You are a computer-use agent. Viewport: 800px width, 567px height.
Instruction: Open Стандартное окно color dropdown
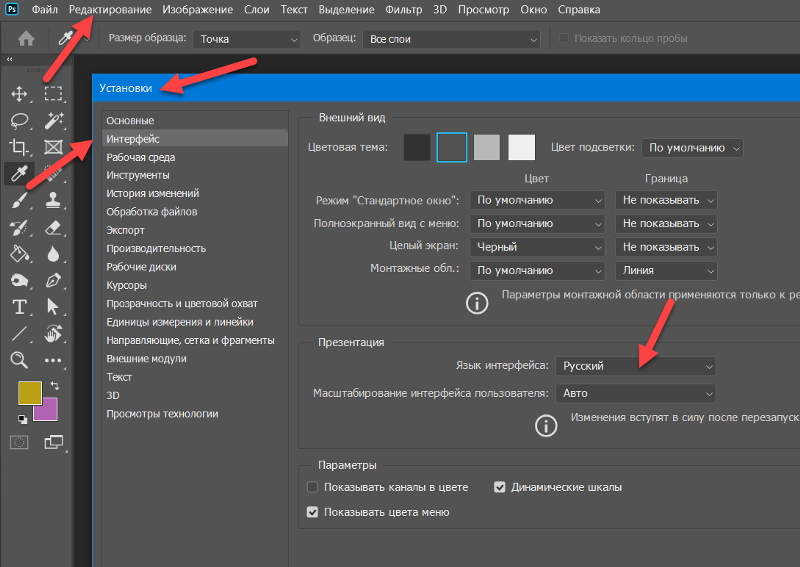coord(537,200)
